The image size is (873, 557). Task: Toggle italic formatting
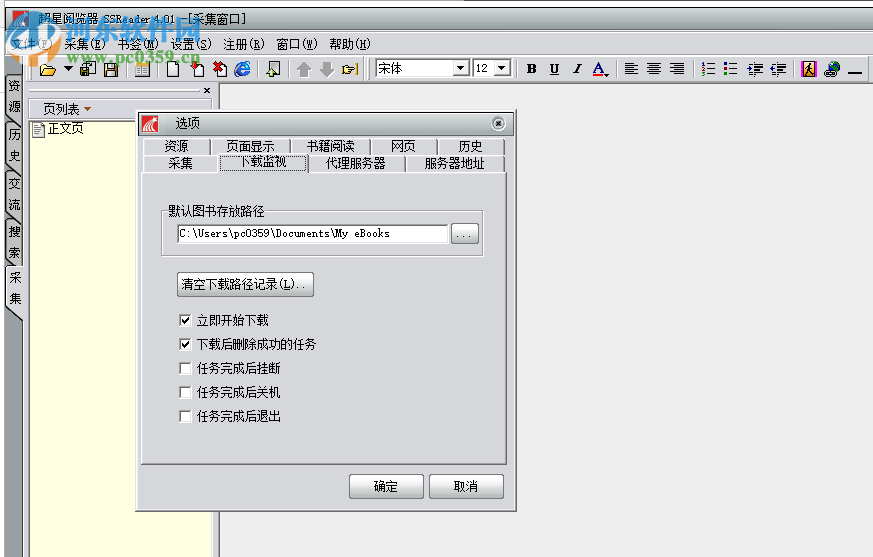(577, 69)
